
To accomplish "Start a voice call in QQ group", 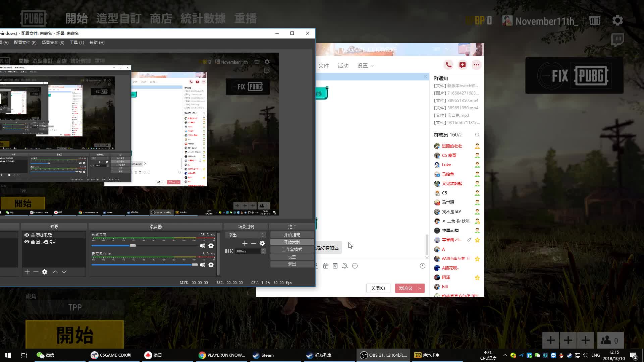I will pyautogui.click(x=448, y=65).
